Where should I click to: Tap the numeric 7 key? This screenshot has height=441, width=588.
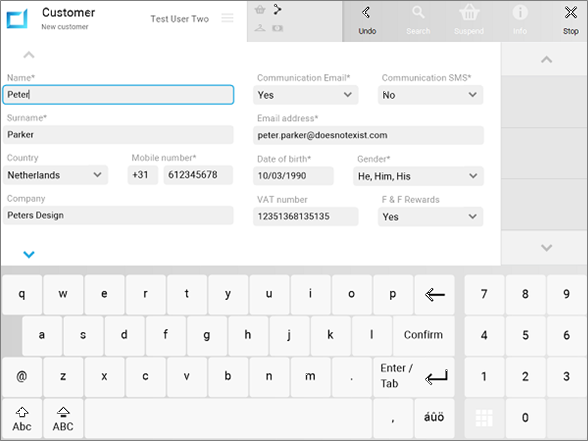tap(484, 294)
